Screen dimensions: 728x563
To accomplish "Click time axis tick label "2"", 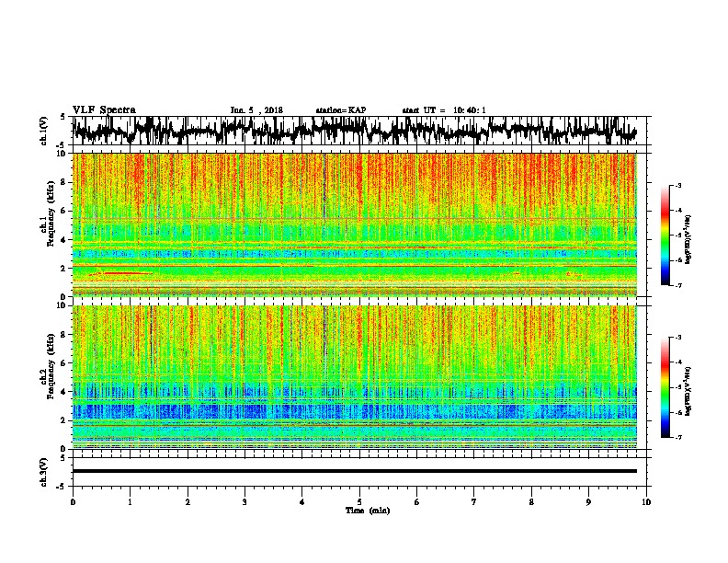I will point(188,502).
